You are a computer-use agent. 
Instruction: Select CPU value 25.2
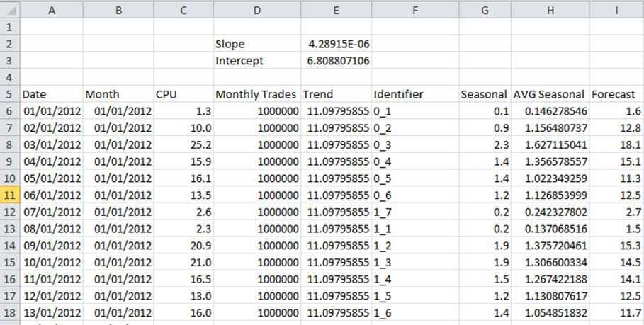click(x=183, y=144)
